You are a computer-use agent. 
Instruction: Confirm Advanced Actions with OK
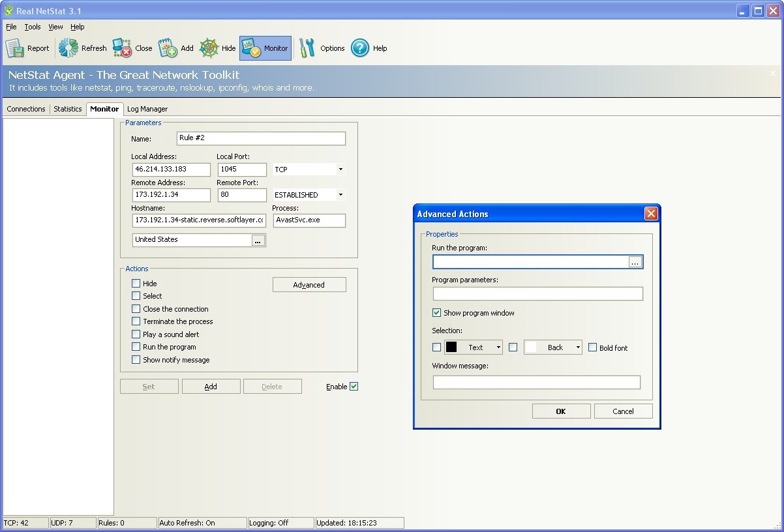coord(560,411)
